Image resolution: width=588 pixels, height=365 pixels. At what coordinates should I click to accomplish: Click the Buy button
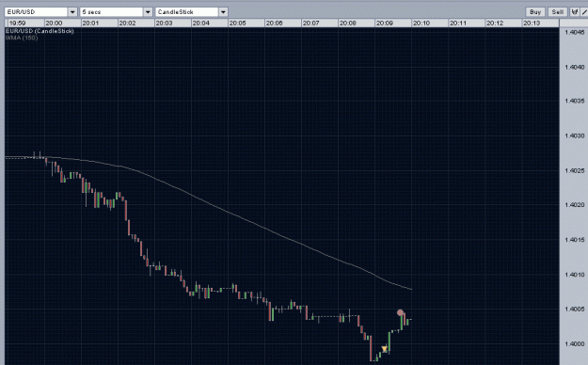pyautogui.click(x=535, y=12)
